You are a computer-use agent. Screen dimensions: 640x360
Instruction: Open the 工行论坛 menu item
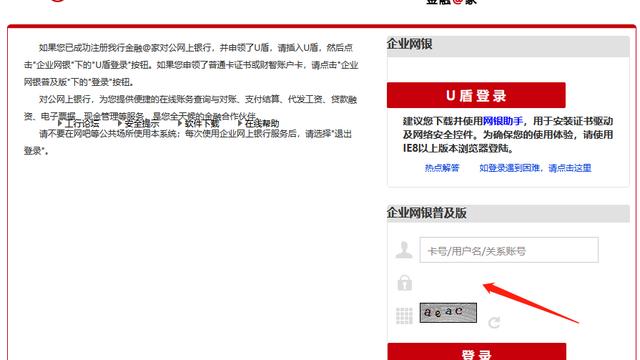point(82,124)
